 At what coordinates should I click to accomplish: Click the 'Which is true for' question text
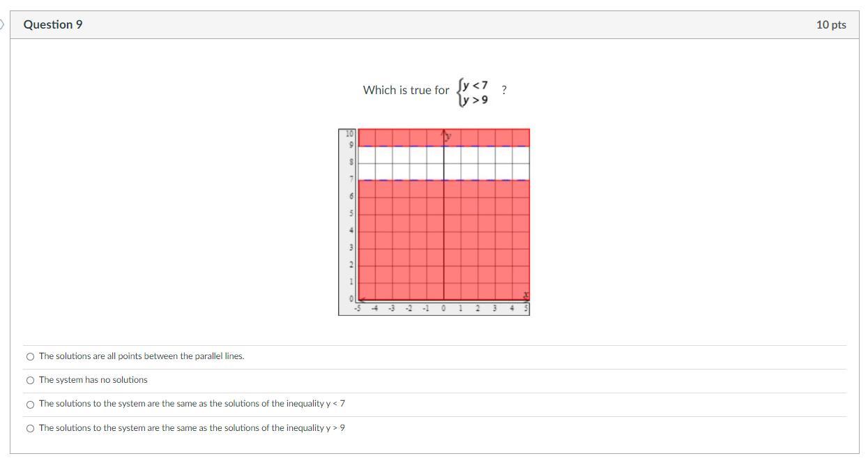[406, 90]
